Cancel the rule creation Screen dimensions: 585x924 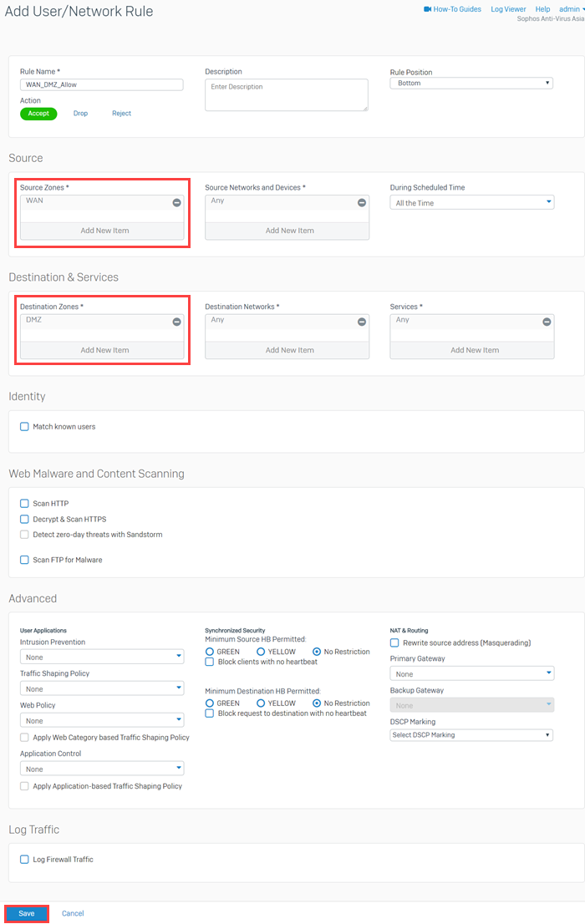[x=73, y=913]
